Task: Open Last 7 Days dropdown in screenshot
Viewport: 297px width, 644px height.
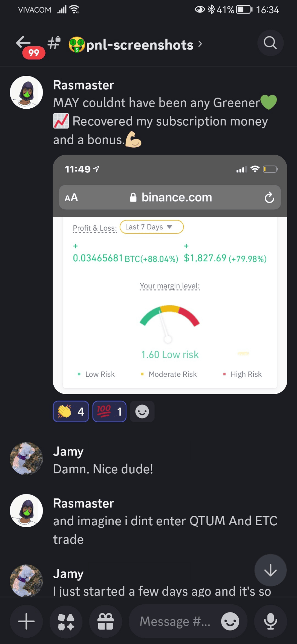Action: (152, 227)
